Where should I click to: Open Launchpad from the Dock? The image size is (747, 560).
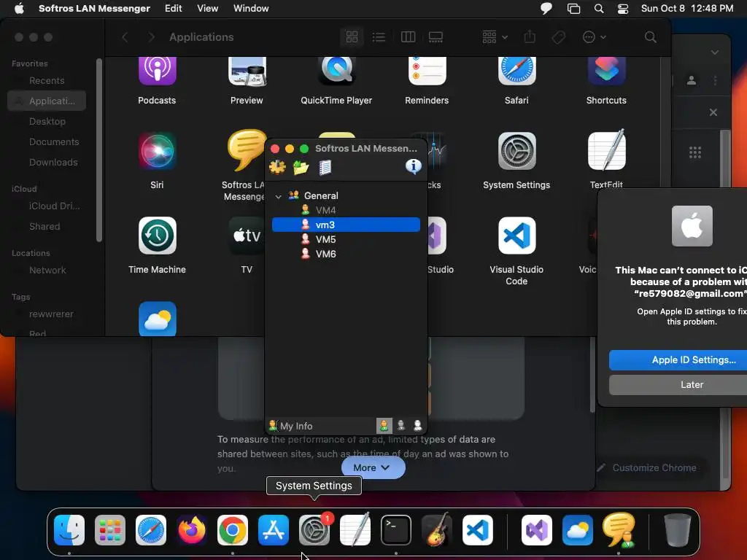tap(110, 529)
